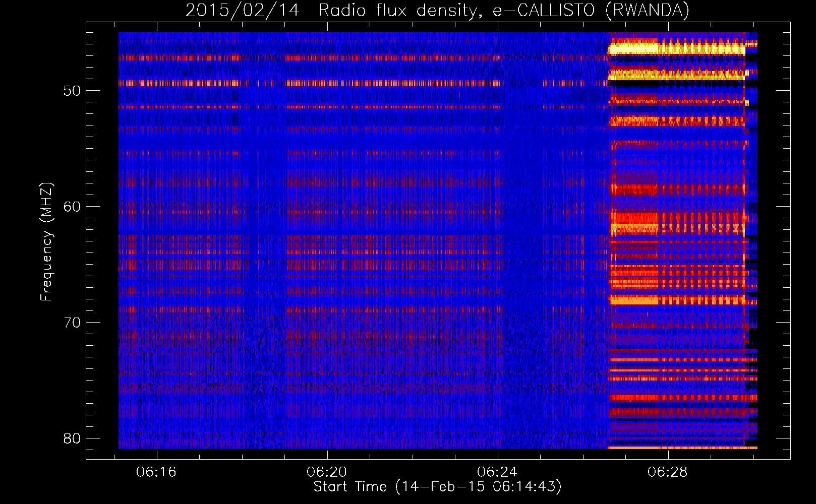Screen dimensions: 816x504
Task: Click the 'Start Time (14-Feb-15 06:14:43)' label
Action: tap(437, 487)
